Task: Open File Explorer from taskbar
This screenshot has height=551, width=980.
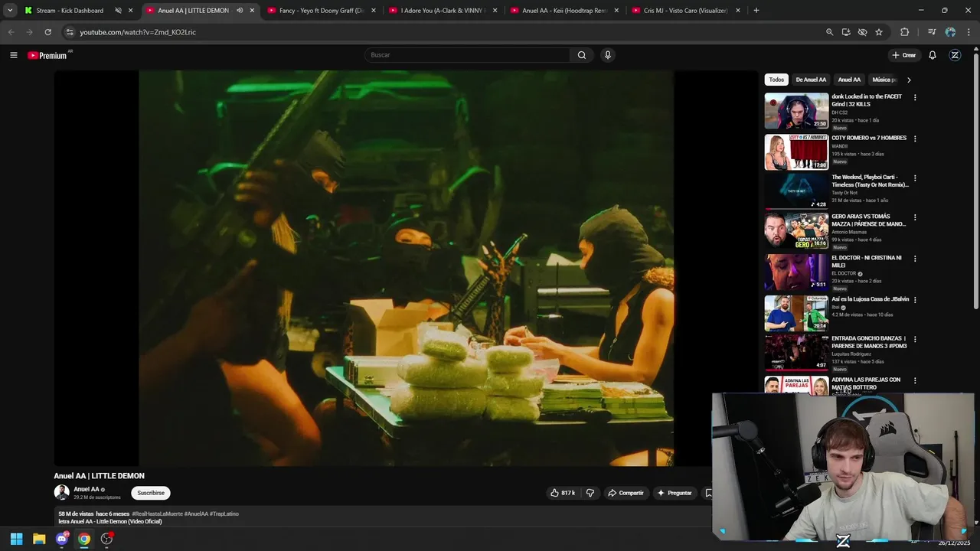Action: click(x=39, y=539)
